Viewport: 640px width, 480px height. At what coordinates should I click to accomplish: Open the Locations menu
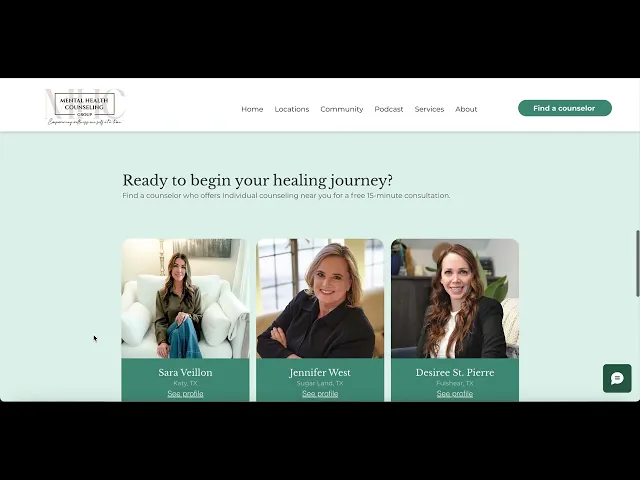click(292, 109)
